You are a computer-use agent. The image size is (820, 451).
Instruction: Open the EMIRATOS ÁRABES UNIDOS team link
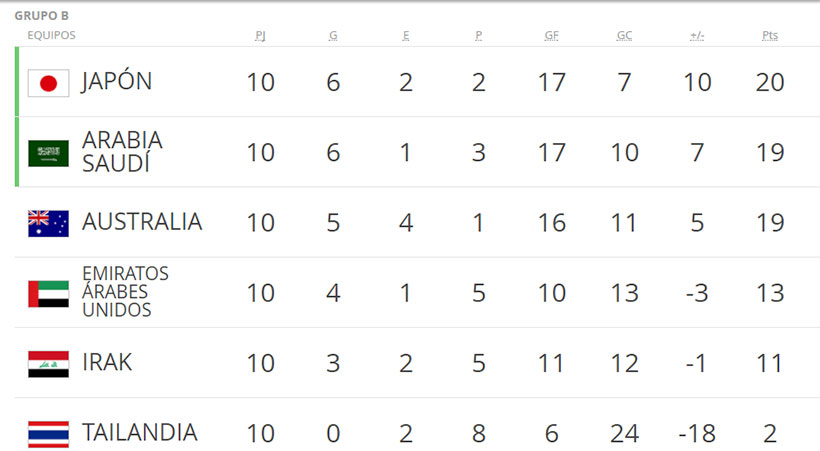coord(125,291)
